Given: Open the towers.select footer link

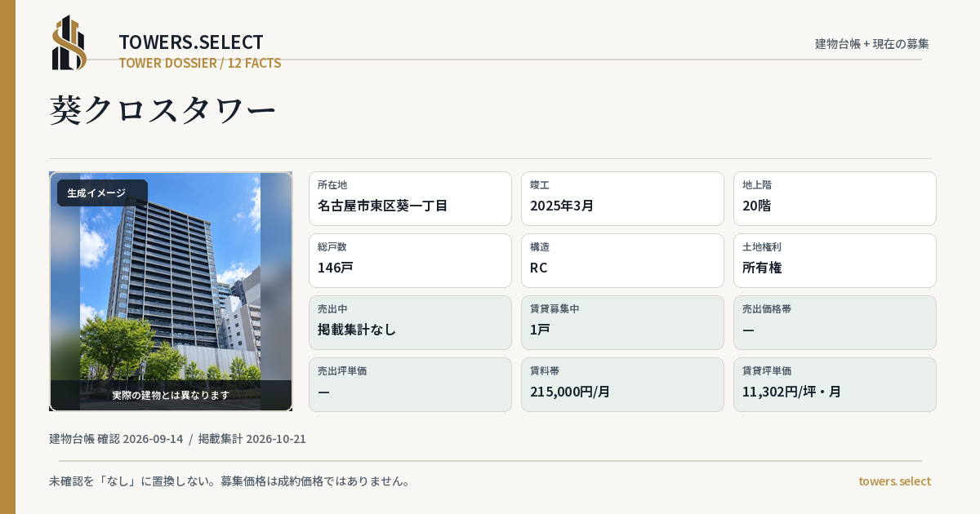Looking at the screenshot, I should coord(894,481).
